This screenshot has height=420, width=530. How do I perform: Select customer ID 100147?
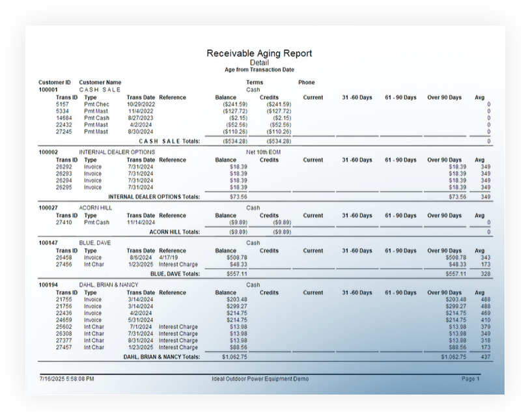click(48, 243)
